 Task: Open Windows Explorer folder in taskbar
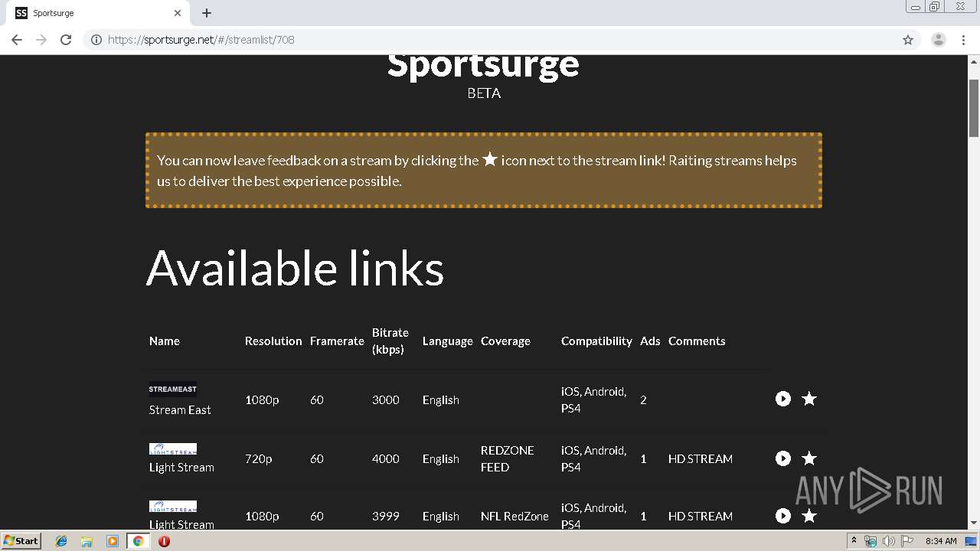87,541
